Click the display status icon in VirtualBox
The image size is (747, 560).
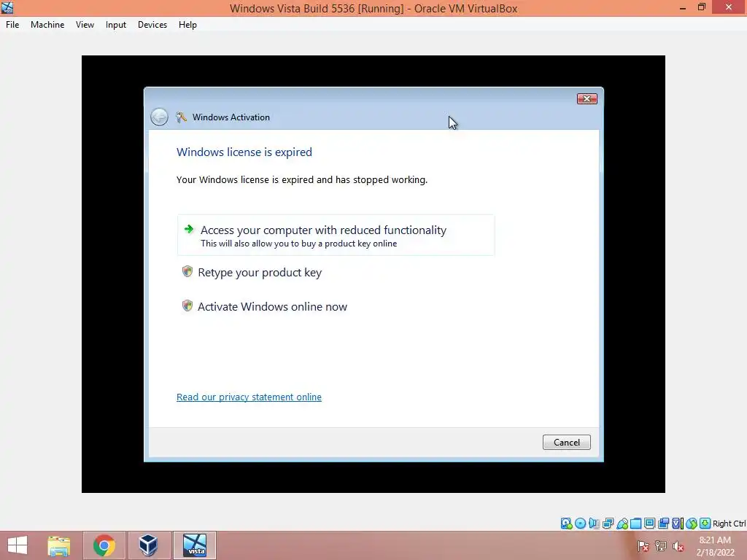649,524
